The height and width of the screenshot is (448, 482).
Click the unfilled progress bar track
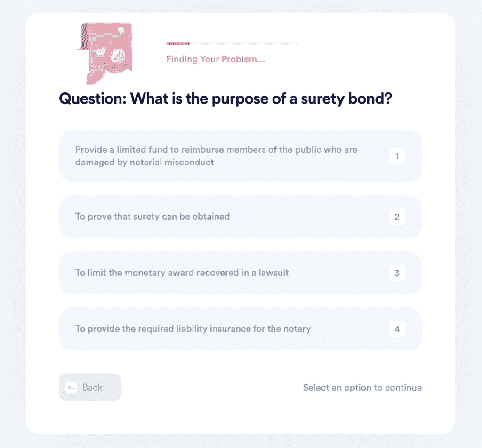click(x=244, y=44)
